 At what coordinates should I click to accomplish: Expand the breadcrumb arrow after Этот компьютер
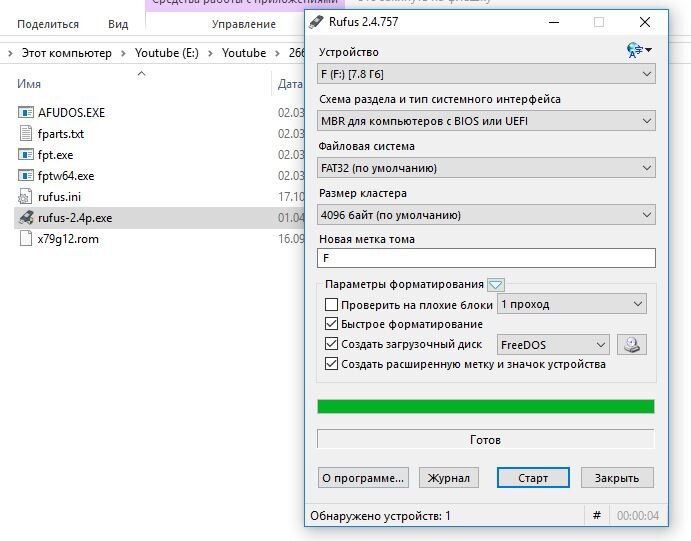coord(123,53)
